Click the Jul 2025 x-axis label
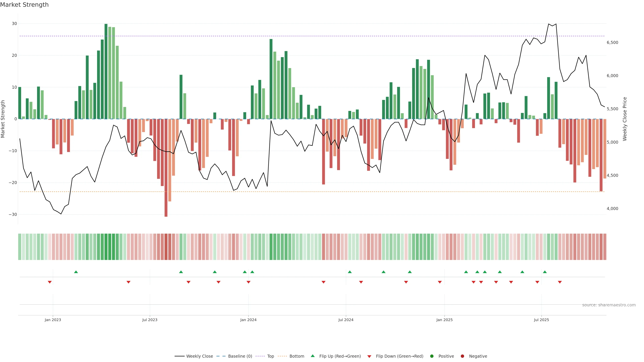This screenshot has height=362, width=644. click(541, 320)
